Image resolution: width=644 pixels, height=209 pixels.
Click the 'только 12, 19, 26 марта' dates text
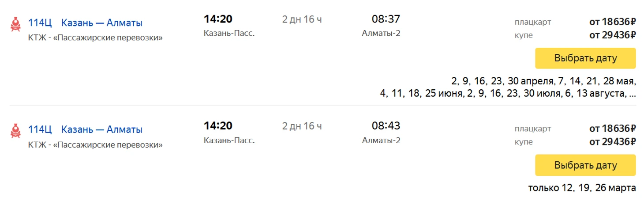(582, 188)
